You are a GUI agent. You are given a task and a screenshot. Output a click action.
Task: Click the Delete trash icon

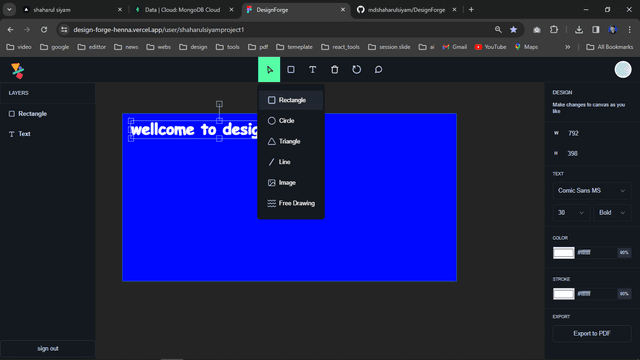335,69
